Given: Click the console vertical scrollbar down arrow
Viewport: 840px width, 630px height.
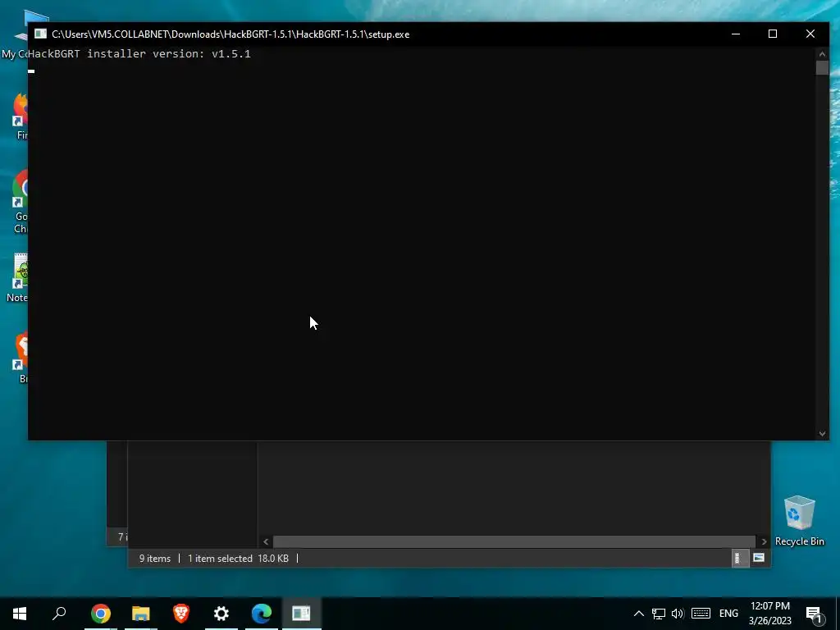Looking at the screenshot, I should point(822,433).
